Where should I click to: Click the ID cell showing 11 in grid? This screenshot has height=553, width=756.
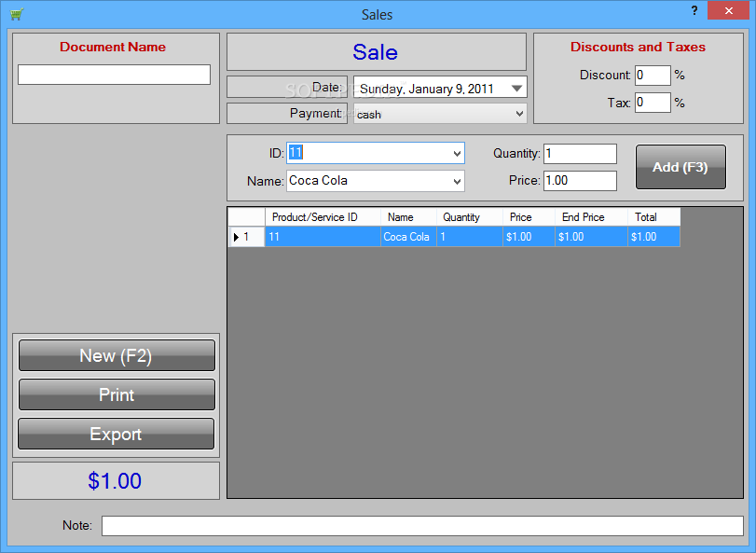coord(323,237)
